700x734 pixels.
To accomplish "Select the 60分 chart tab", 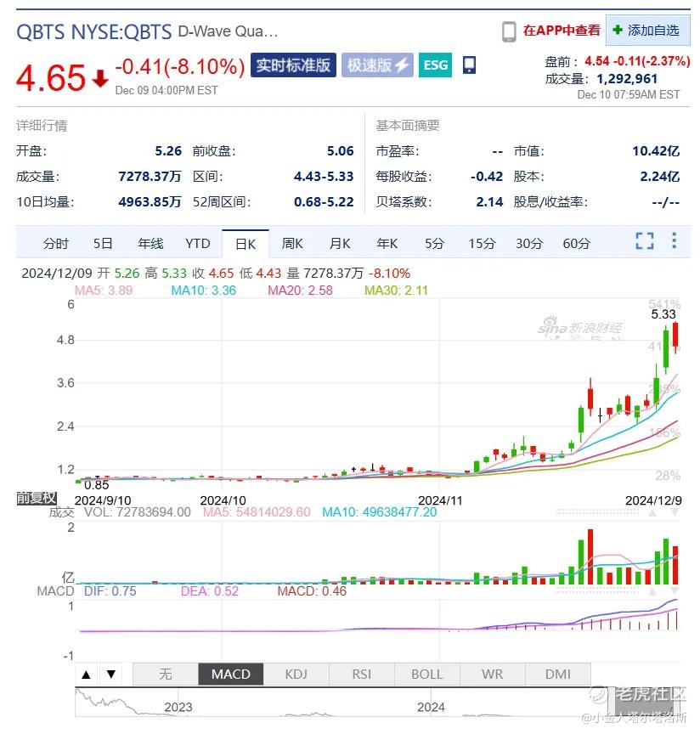I will (x=576, y=244).
